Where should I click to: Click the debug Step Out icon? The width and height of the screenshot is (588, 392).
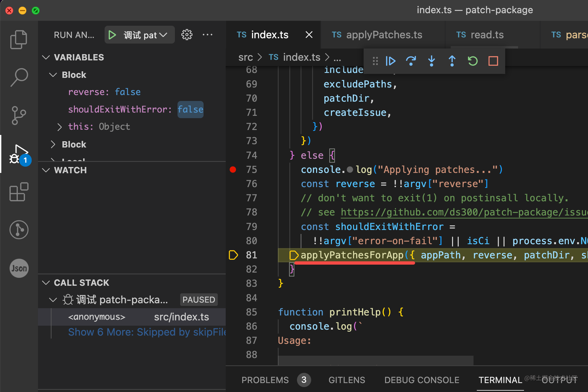point(452,61)
